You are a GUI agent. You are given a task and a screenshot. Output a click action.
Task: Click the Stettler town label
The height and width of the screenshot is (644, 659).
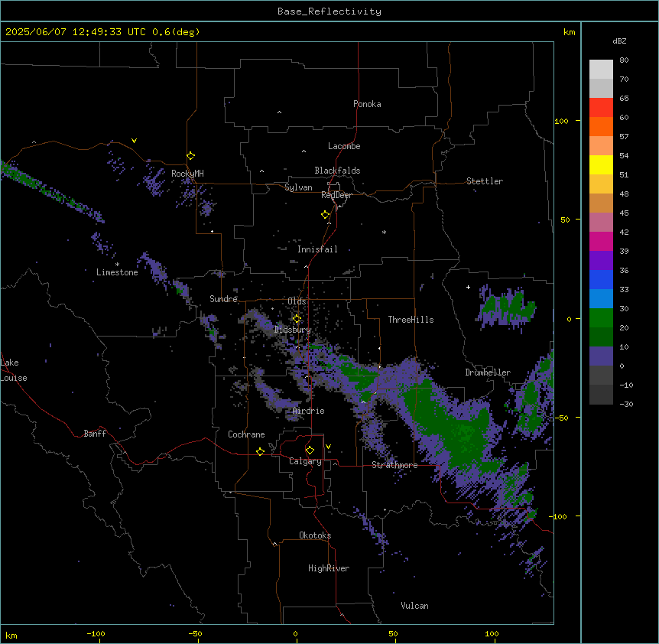(x=484, y=181)
